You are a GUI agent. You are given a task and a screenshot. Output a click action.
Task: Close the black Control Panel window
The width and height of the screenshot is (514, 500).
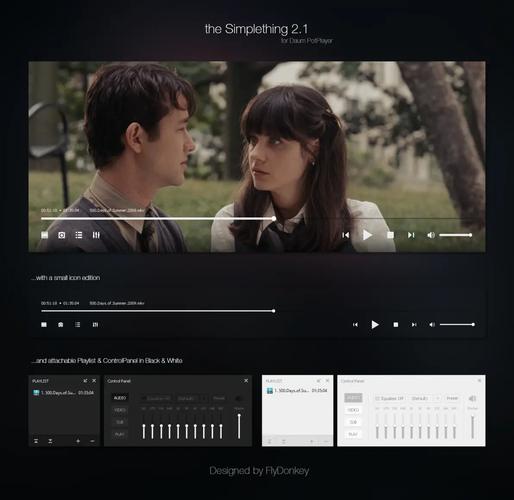[x=246, y=381]
